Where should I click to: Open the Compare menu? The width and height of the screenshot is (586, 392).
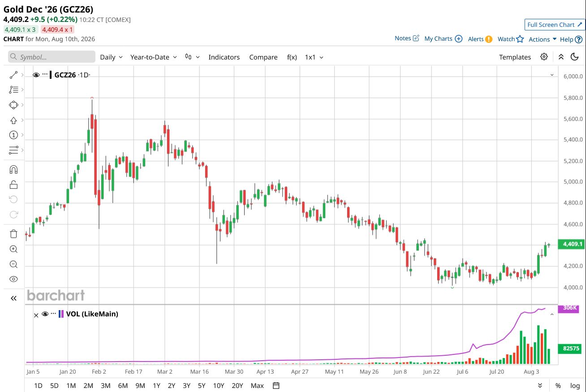point(263,57)
